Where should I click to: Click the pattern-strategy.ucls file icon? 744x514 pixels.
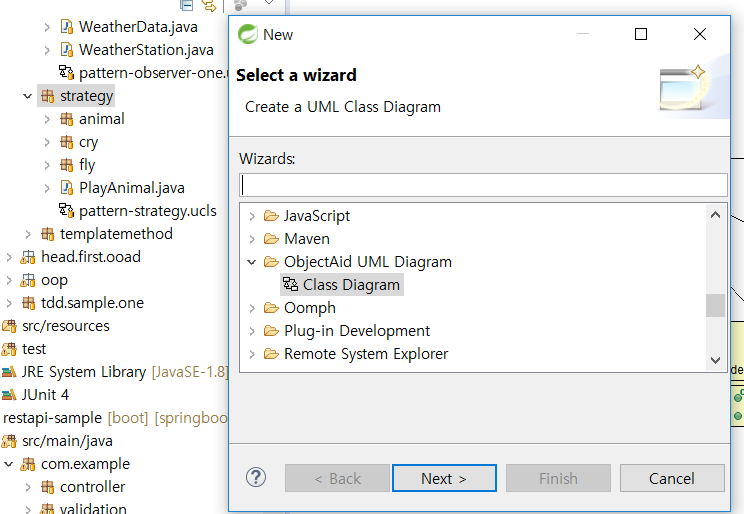(x=67, y=210)
